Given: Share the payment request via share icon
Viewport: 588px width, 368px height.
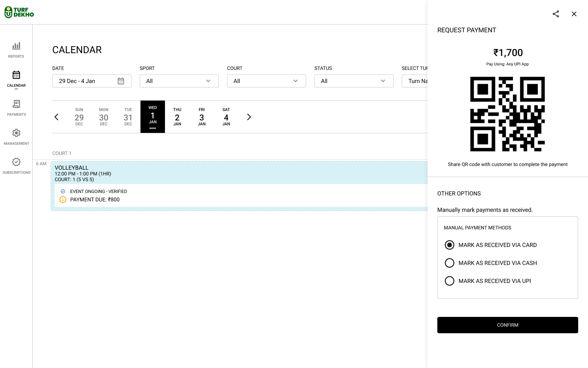Looking at the screenshot, I should [556, 14].
